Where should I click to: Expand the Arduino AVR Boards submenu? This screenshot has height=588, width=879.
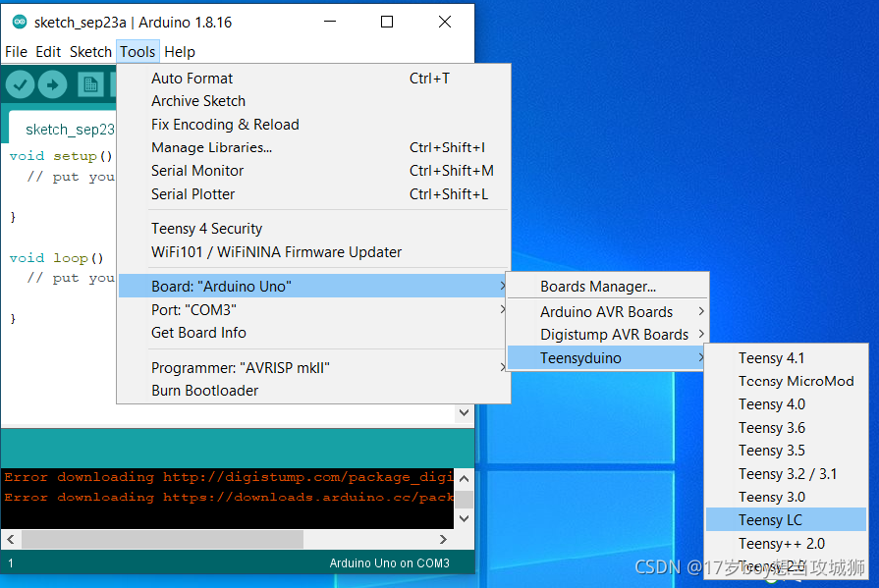(x=607, y=311)
